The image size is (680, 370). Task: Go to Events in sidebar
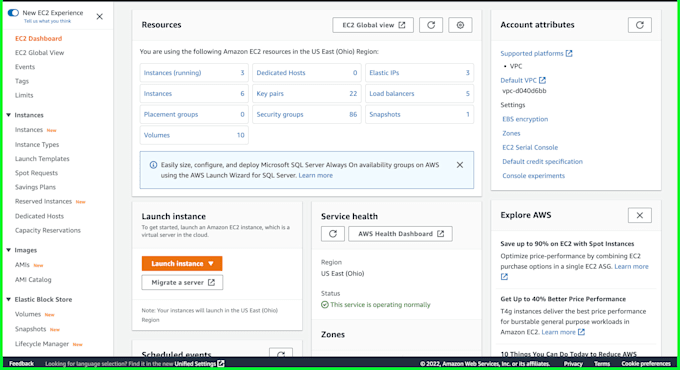click(x=25, y=67)
